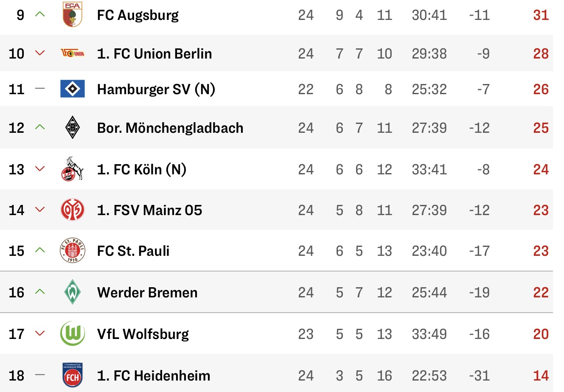Viewport: 564px width, 392px height.
Task: Open the Werder Bremen team link
Action: pos(147,292)
